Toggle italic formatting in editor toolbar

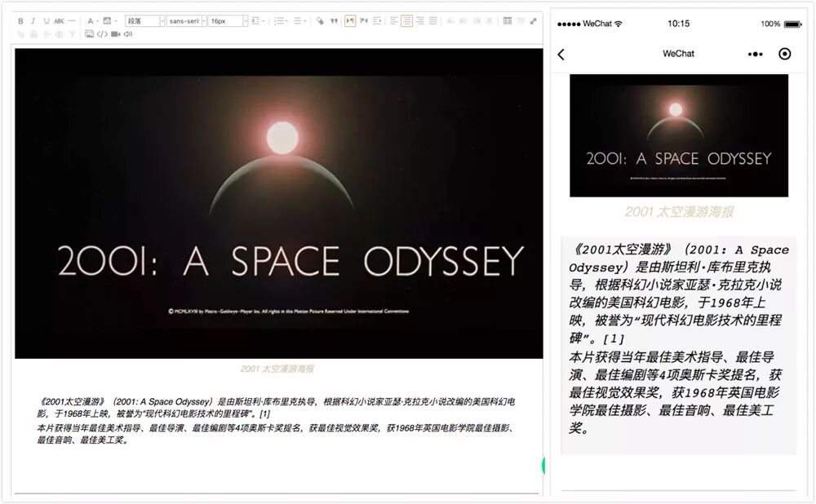pos(33,21)
